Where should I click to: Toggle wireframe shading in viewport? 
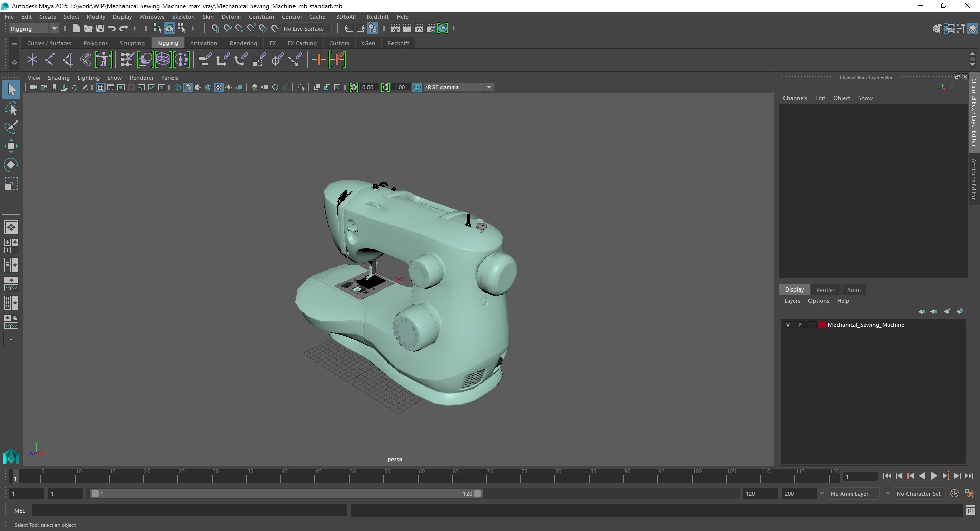pos(178,87)
